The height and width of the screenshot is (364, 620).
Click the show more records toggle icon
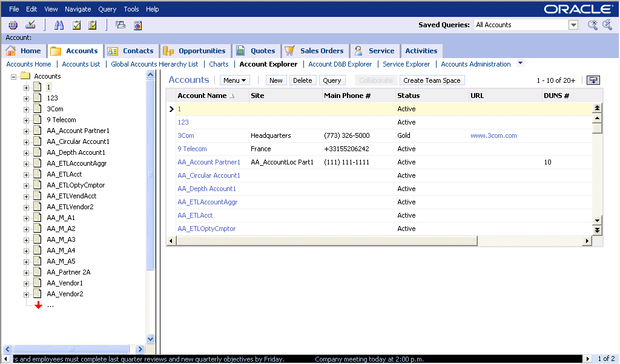click(x=593, y=80)
